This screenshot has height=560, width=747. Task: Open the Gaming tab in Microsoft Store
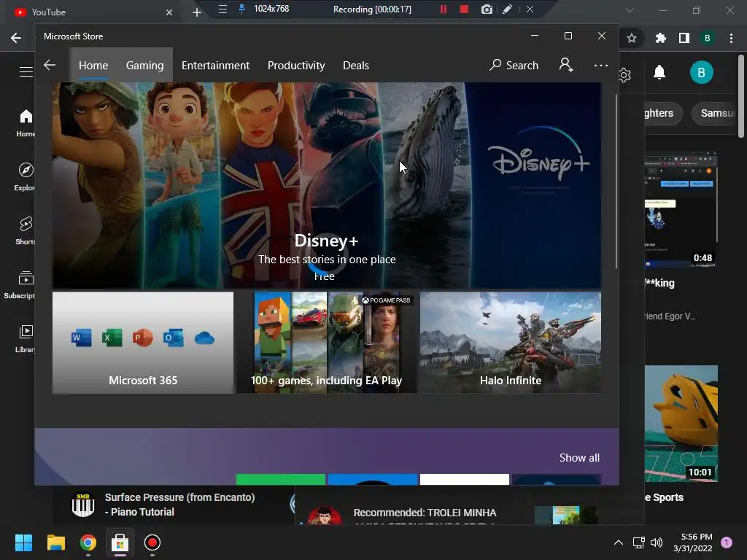(145, 65)
